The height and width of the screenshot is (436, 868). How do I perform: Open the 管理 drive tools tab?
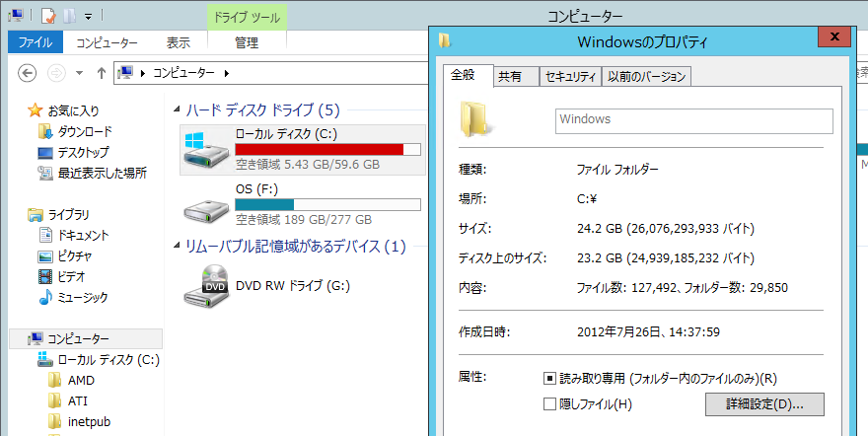coord(247,42)
